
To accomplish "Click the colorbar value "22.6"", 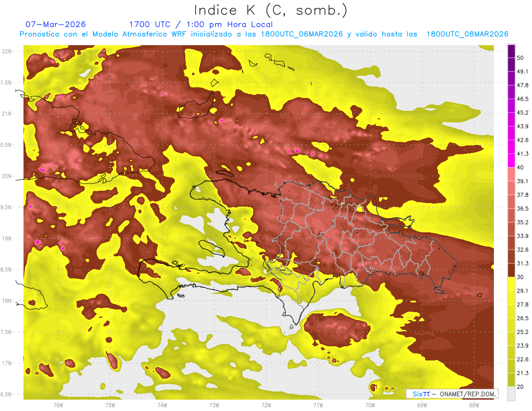I will click(x=523, y=360).
